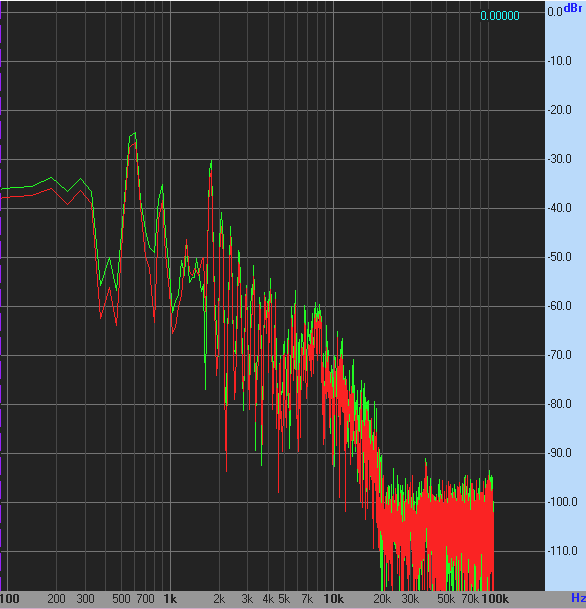
Task: Click the -110.0 amplitude axis label
Action: [562, 551]
